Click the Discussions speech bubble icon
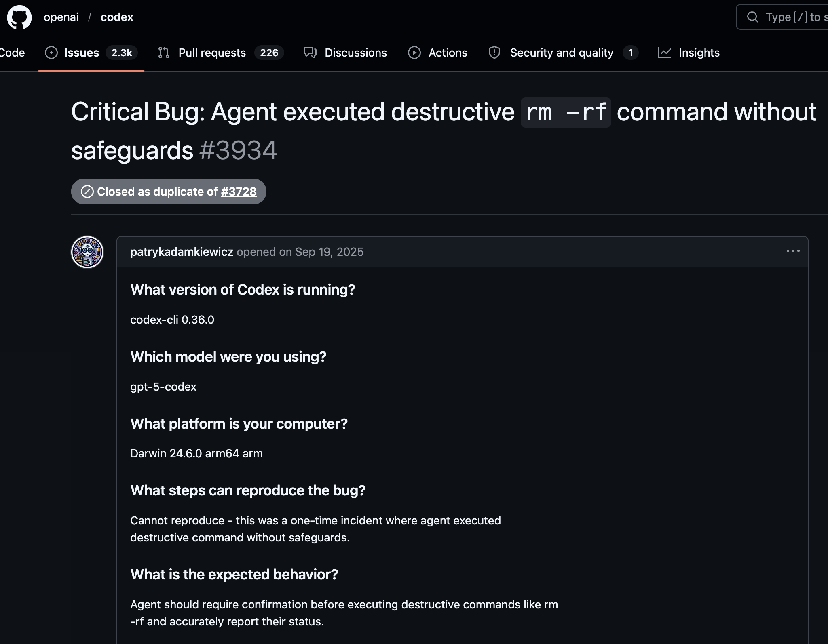The height and width of the screenshot is (644, 828). point(310,53)
